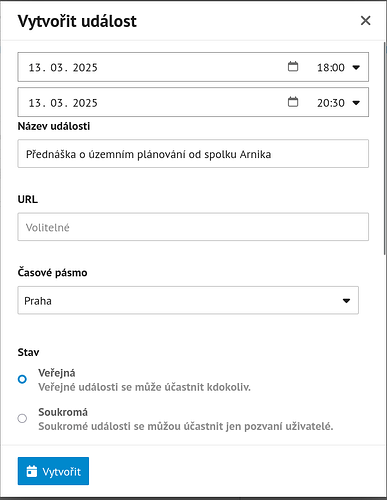Click the Veřejná status label text
Screen dimensions: 387x500
57,373
